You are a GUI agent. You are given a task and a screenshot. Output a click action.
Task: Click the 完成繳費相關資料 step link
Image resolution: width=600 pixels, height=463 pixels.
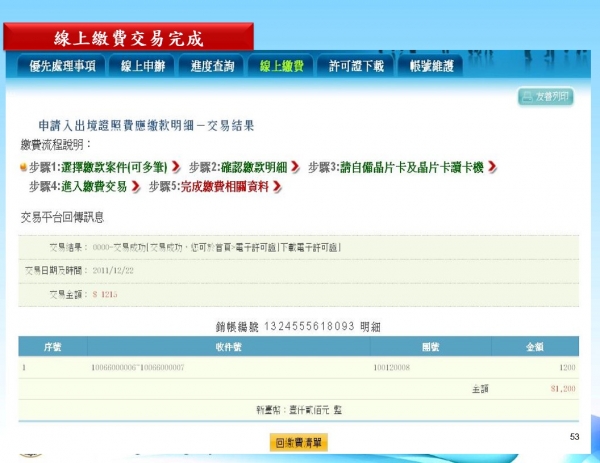click(x=225, y=187)
